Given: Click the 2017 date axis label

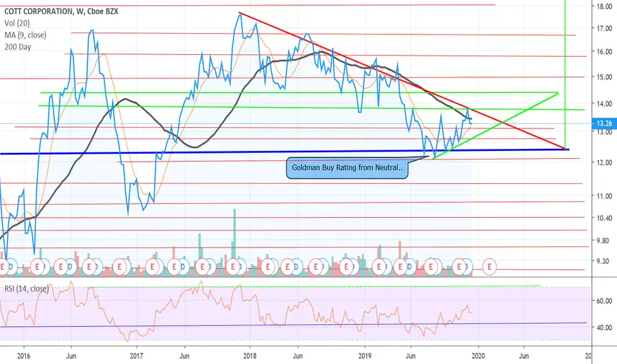Looking at the screenshot, I should point(136,356).
